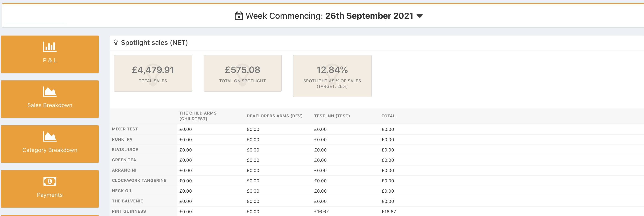Click the P & L bar chart icon
This screenshot has height=216, width=644.
click(50, 47)
